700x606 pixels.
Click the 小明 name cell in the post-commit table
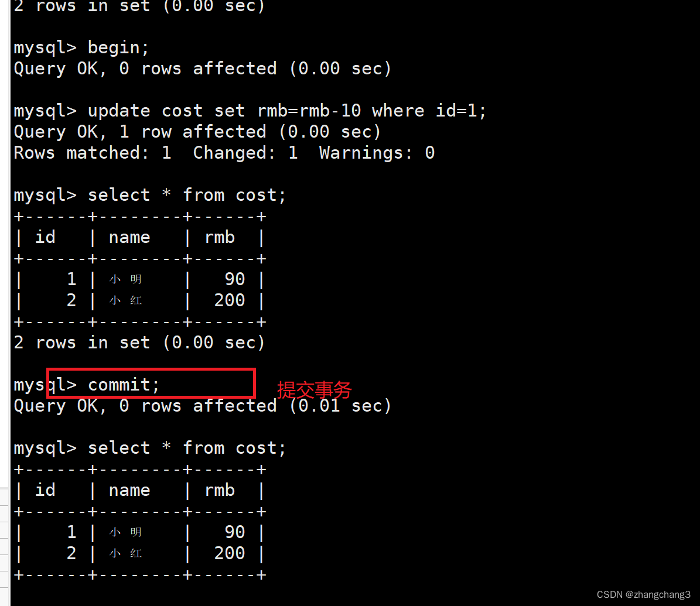(x=125, y=532)
